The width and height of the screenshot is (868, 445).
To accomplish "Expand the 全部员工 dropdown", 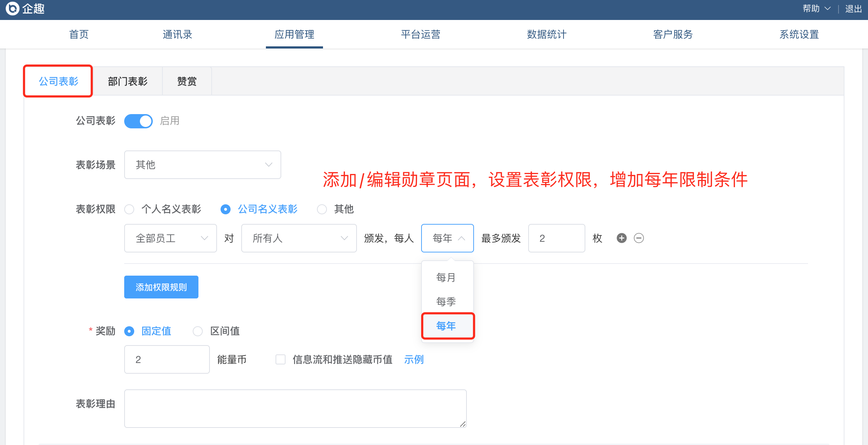I will pyautogui.click(x=170, y=238).
